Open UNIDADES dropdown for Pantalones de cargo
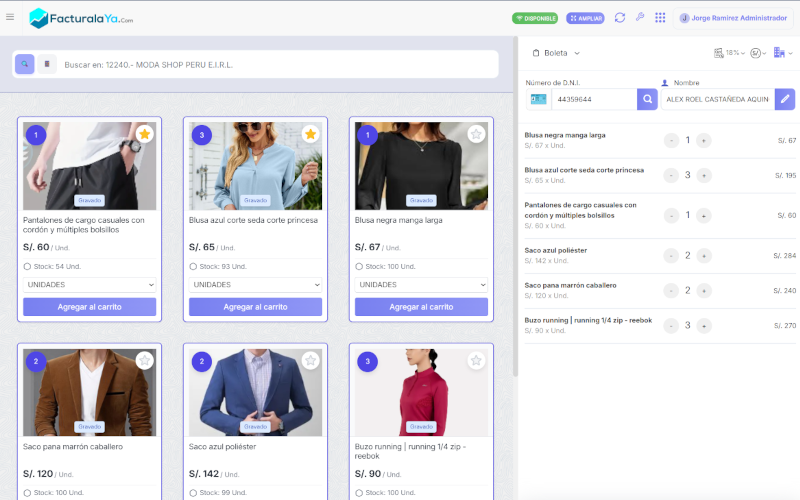The height and width of the screenshot is (500, 800). (89, 285)
